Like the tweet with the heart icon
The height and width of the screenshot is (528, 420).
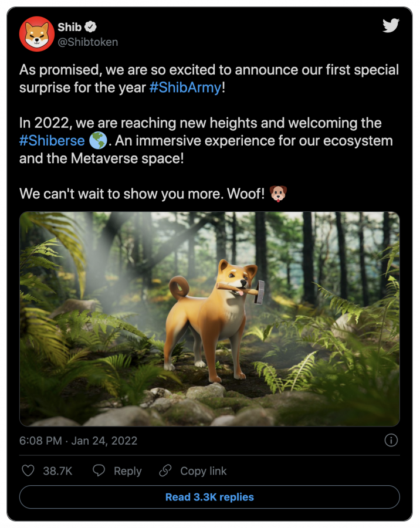tap(28, 471)
